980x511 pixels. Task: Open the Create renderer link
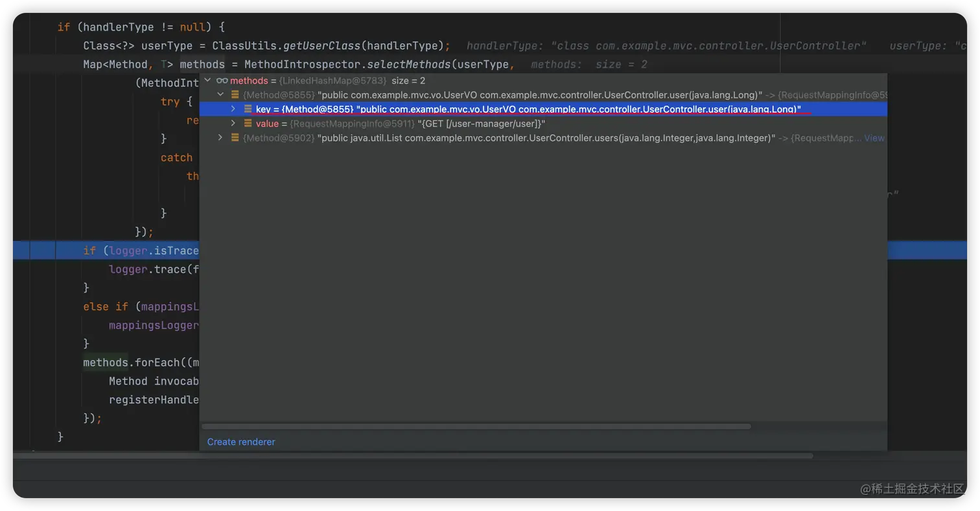coord(241,442)
